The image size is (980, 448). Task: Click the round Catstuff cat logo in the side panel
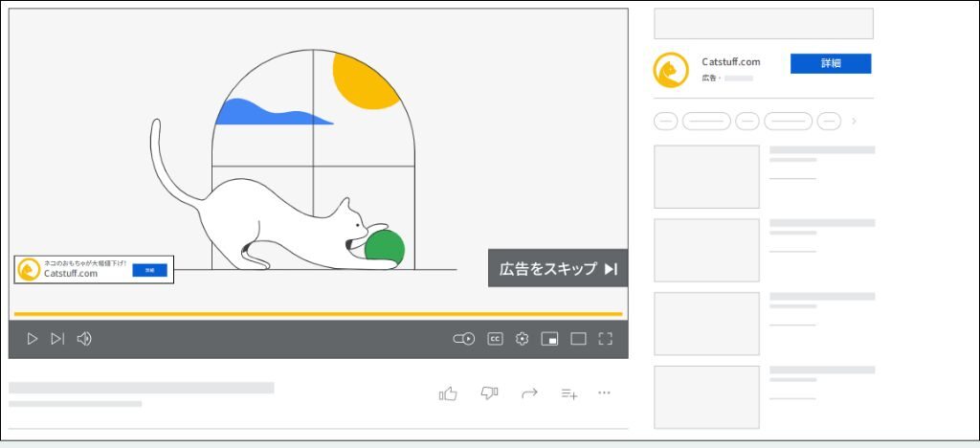point(671,70)
